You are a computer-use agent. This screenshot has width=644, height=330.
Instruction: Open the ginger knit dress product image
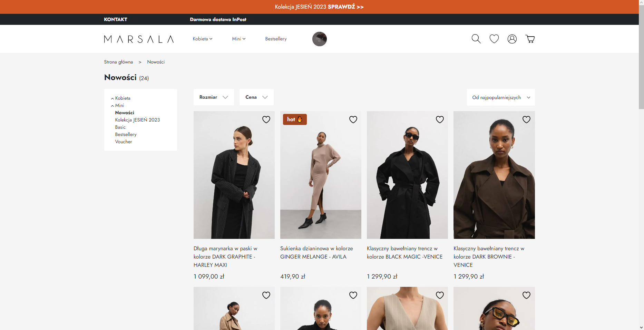tap(321, 175)
